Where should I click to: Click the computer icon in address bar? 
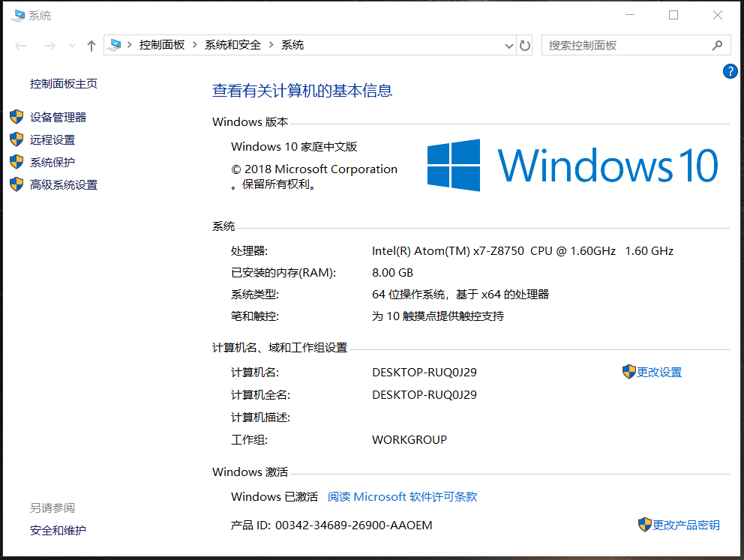114,45
